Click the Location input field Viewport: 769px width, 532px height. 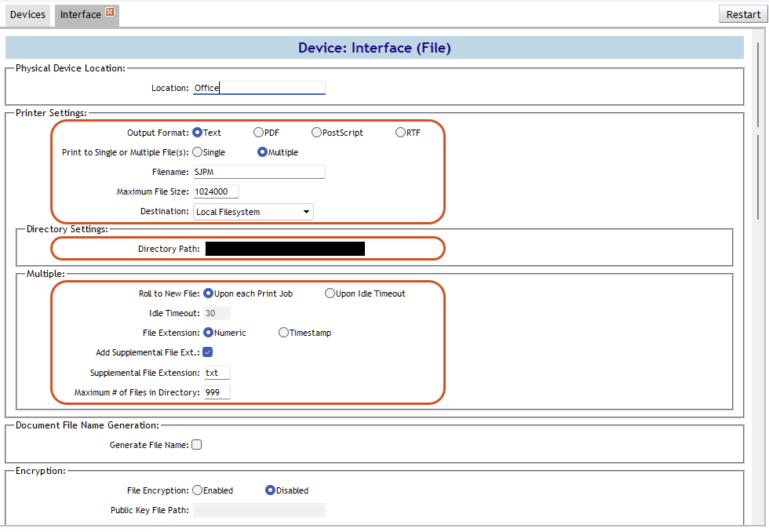[x=259, y=88]
